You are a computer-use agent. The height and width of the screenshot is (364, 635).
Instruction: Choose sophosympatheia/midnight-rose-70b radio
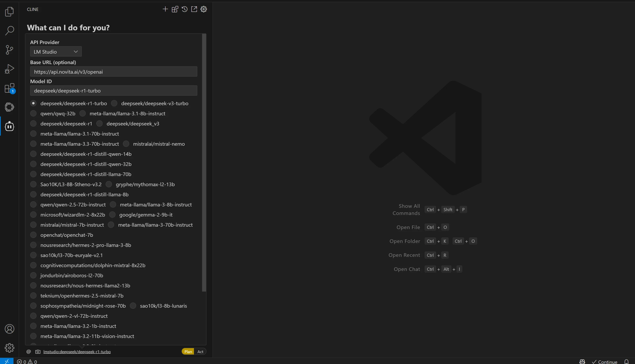33,306
